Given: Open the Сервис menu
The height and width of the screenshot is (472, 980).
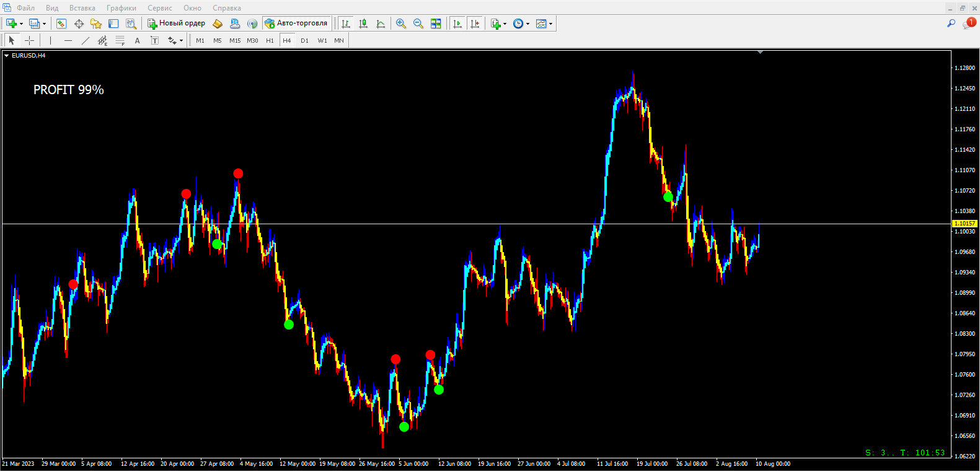Looking at the screenshot, I should [159, 8].
